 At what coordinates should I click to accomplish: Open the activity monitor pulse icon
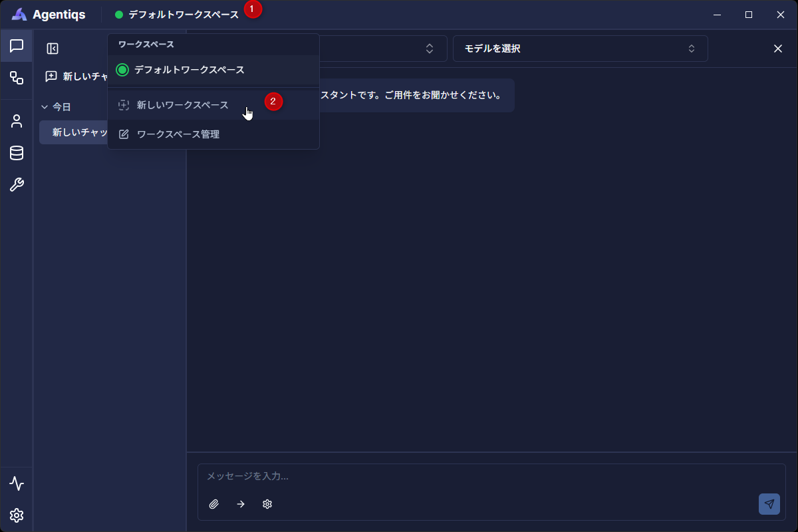pos(17,483)
